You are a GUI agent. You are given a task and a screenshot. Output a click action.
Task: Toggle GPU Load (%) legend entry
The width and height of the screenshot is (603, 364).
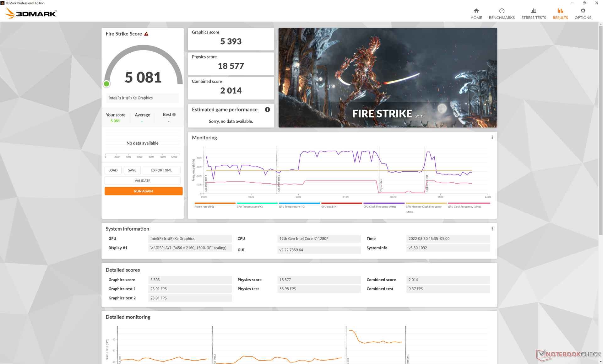click(329, 206)
